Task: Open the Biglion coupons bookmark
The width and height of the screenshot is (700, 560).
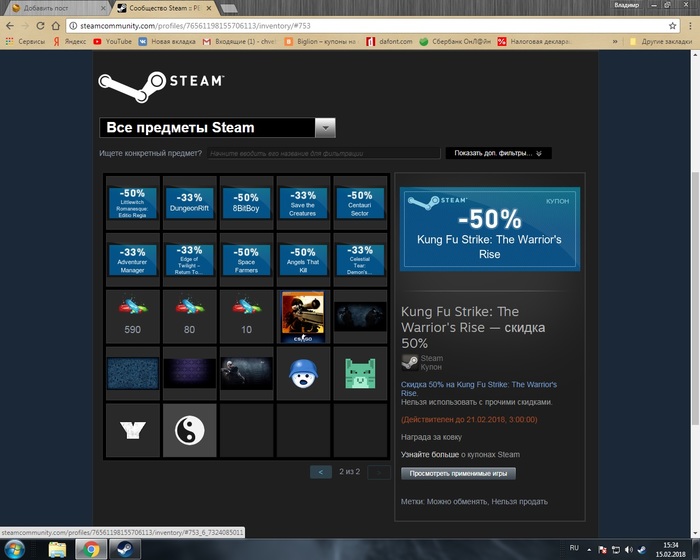Action: click(321, 42)
